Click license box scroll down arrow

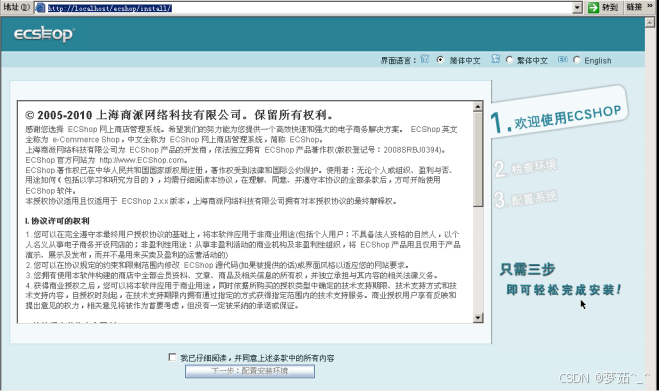pos(477,318)
